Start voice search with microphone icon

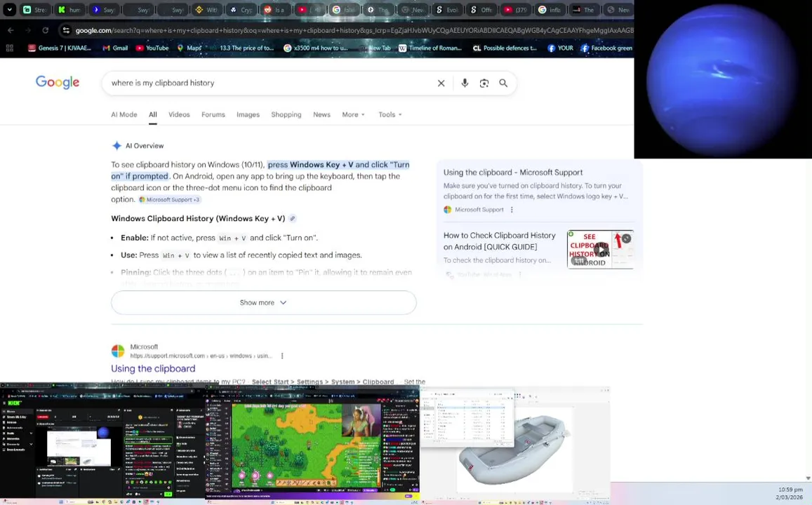(x=465, y=83)
